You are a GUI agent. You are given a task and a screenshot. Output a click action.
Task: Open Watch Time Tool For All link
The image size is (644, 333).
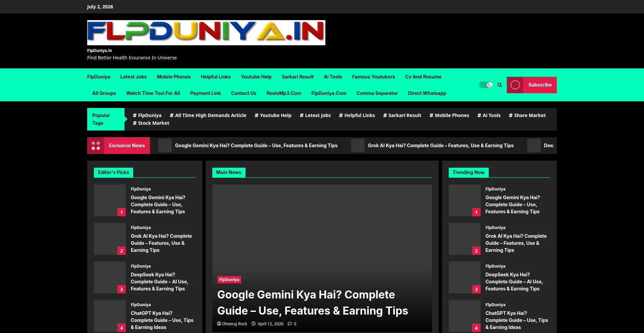(x=153, y=93)
